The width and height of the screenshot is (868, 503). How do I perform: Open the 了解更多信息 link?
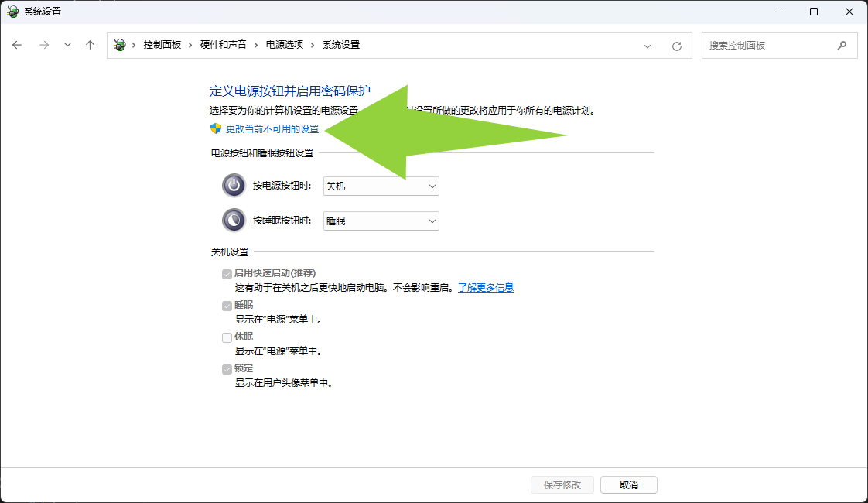[485, 287]
